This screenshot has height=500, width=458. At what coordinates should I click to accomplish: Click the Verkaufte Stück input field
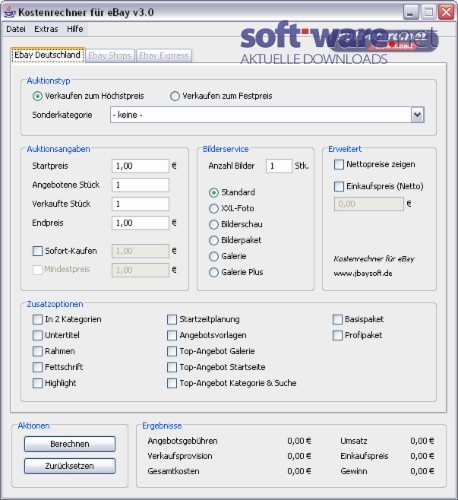(140, 204)
